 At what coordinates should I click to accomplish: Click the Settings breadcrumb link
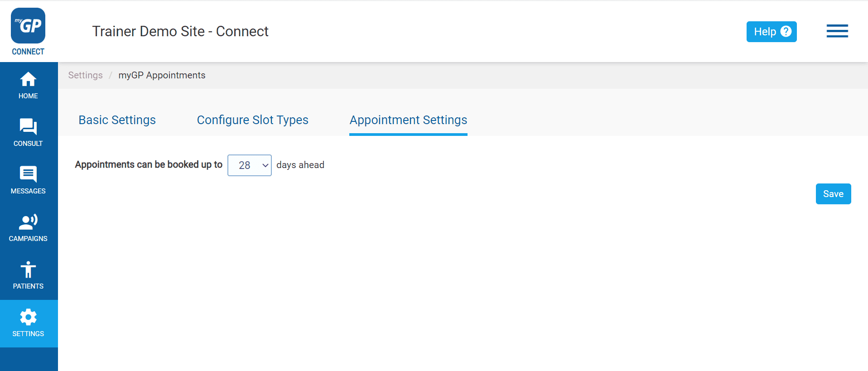coord(85,75)
